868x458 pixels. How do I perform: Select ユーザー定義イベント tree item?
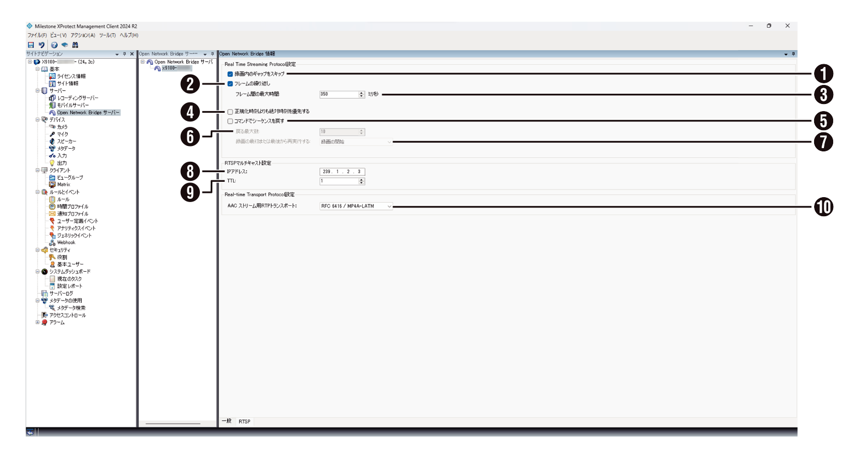pyautogui.click(x=77, y=221)
